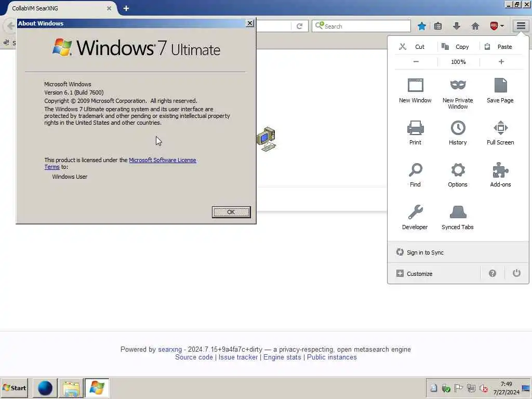Open the file explorer taskbar icon
The height and width of the screenshot is (399, 532).
click(x=71, y=388)
